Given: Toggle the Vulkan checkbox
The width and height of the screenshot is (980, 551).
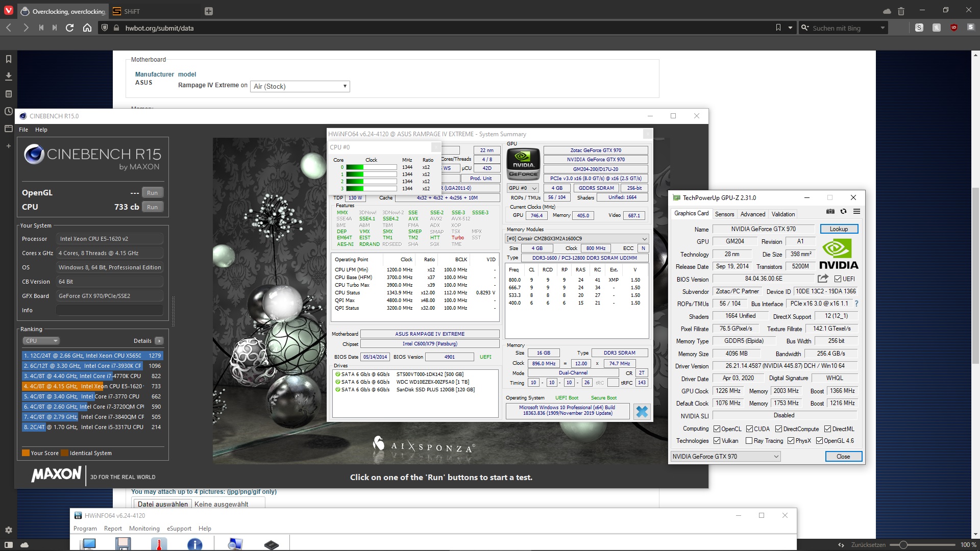Looking at the screenshot, I should point(717,441).
